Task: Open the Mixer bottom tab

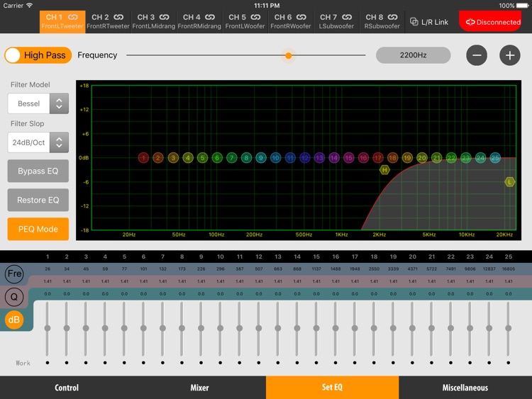Action: pos(199,388)
